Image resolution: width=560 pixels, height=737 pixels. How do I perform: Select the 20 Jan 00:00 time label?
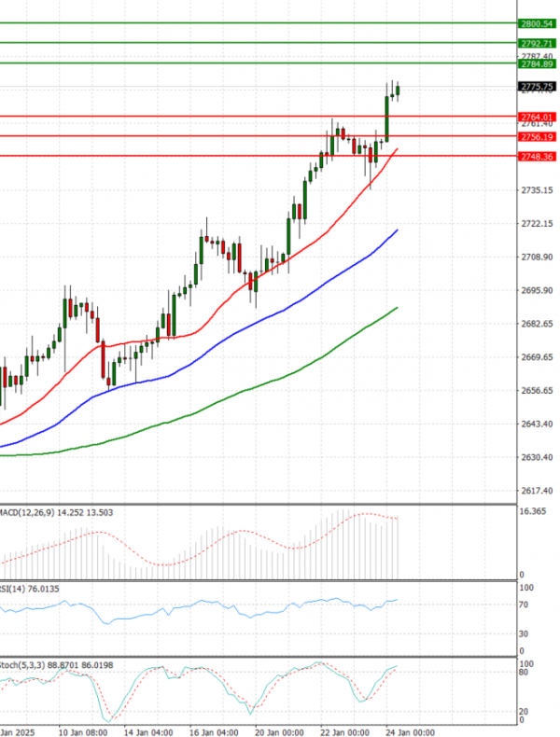(x=279, y=732)
